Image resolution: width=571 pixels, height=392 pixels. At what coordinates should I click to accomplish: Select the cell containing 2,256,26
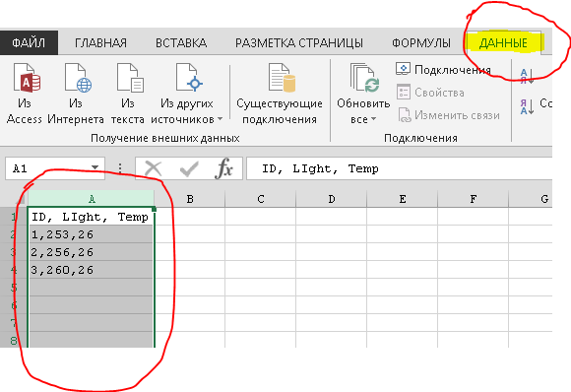[x=91, y=252]
